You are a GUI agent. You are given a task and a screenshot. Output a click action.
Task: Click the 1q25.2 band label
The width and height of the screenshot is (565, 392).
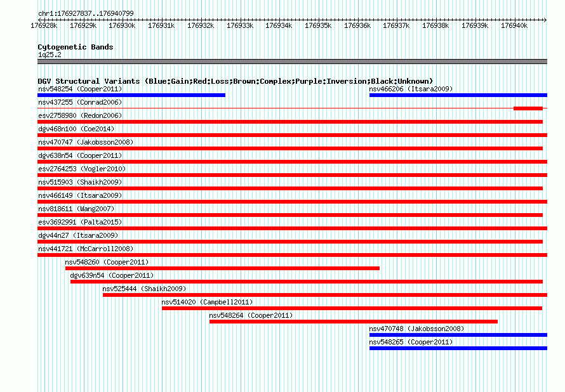(x=50, y=55)
